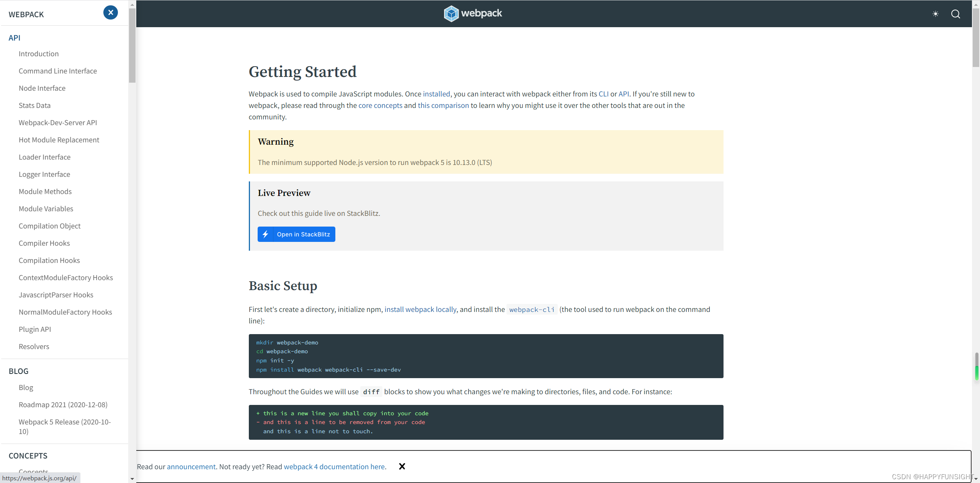Follow the CLI link in intro paragraph
Screen dimensions: 980x483
click(x=603, y=94)
